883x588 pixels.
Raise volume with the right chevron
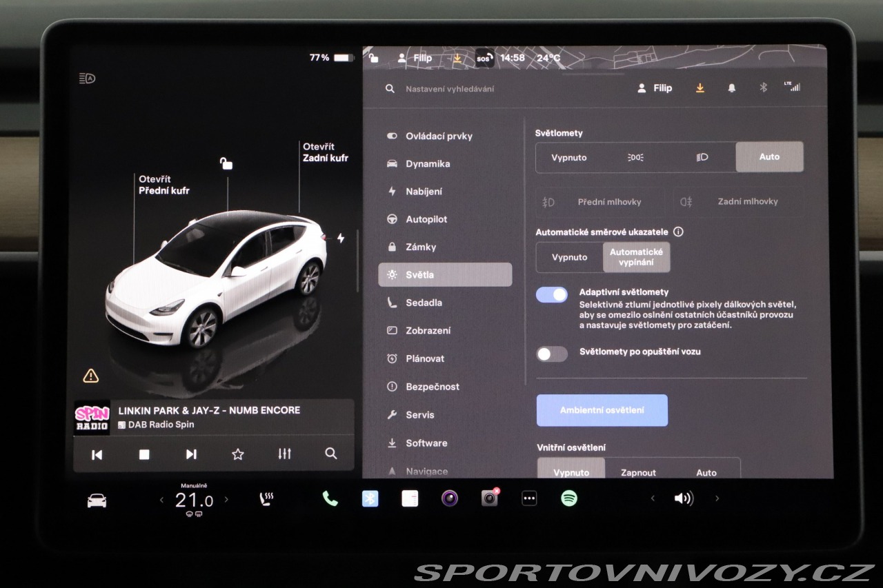tap(717, 498)
